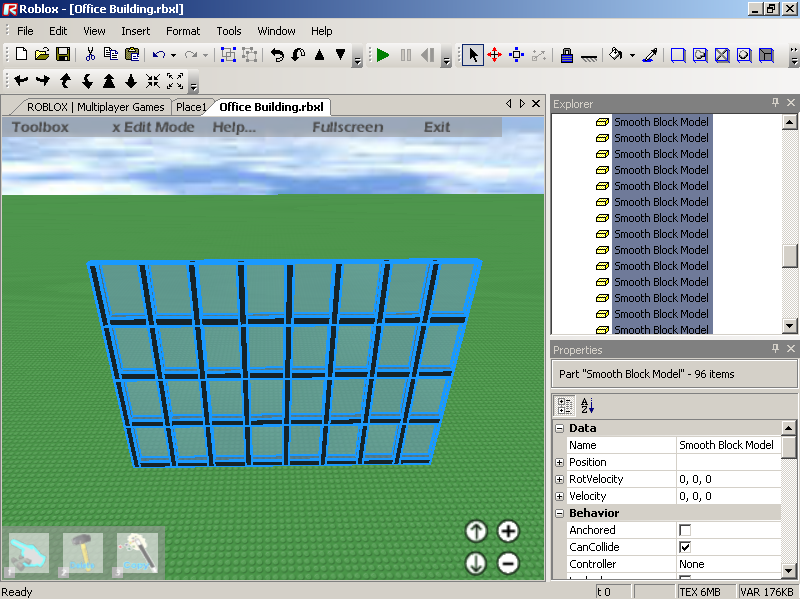Enable the Anchored checkbox

click(685, 530)
